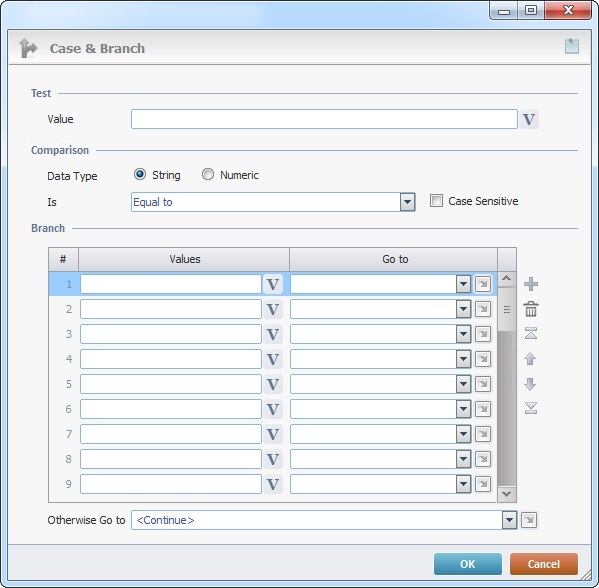The image size is (599, 588).
Task: Move the branch to the bottom with the move-to-bottom icon
Action: coord(531,408)
